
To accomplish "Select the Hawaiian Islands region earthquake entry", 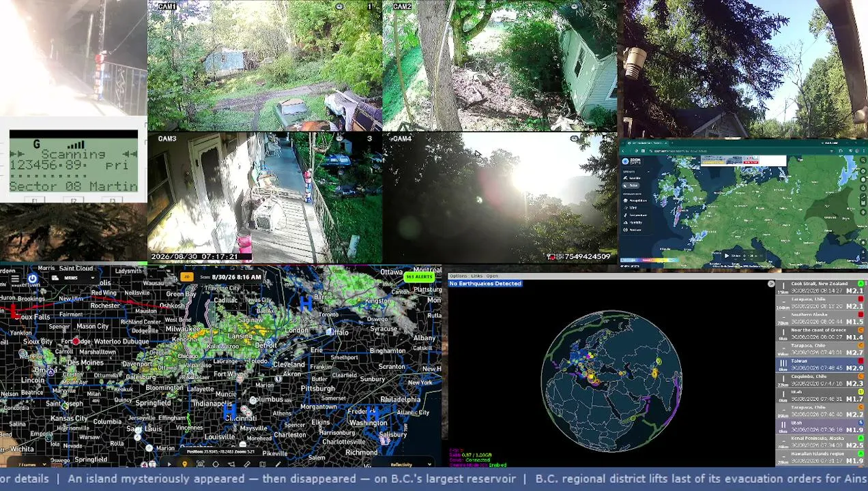I will pyautogui.click(x=821, y=456).
